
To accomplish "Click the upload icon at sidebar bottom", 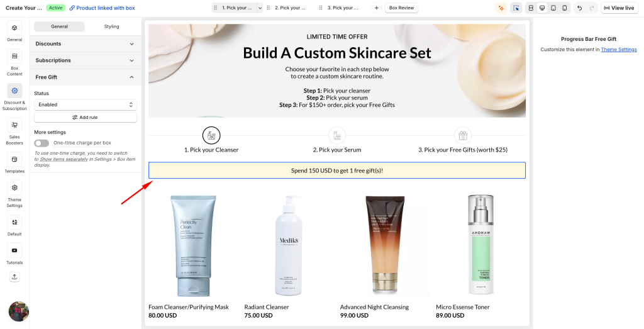I will point(14,276).
